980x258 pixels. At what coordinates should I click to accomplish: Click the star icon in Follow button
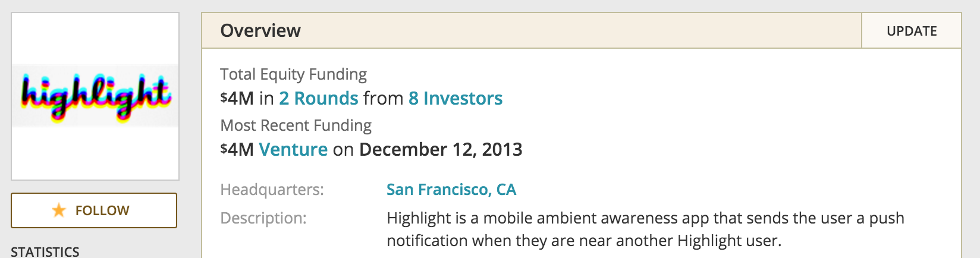pyautogui.click(x=59, y=210)
